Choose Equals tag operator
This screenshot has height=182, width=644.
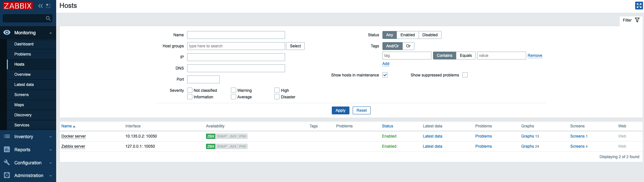pyautogui.click(x=466, y=56)
